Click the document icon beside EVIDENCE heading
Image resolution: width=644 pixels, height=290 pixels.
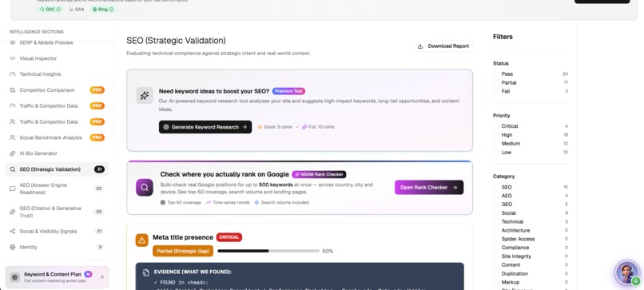click(x=145, y=272)
